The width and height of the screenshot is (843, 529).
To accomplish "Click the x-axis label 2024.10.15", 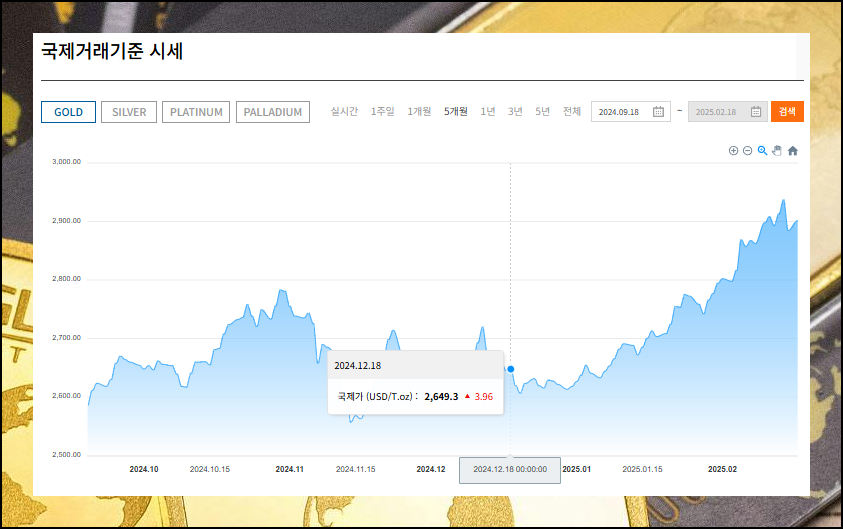I will (x=210, y=469).
